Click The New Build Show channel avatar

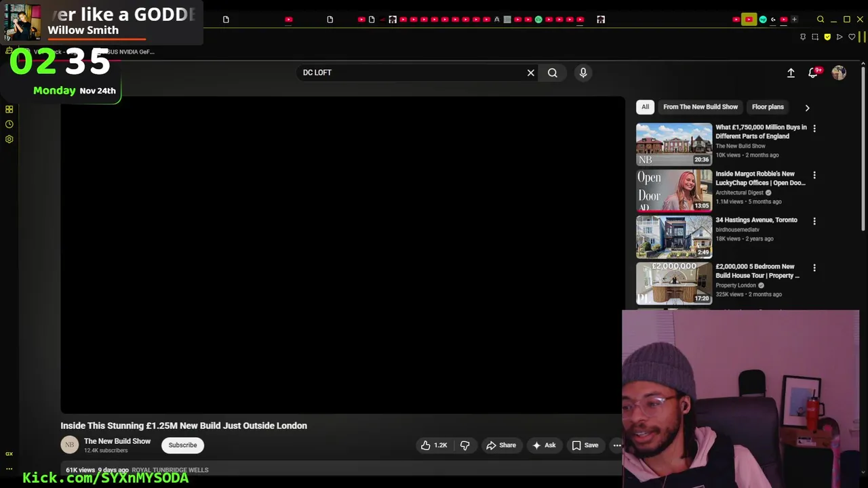pos(70,445)
